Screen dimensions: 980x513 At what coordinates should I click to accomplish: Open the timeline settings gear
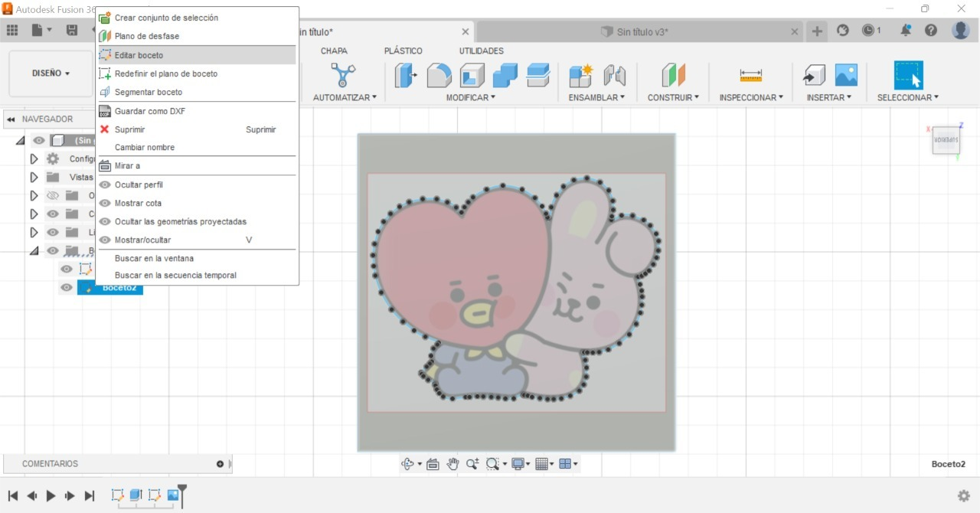pos(964,495)
